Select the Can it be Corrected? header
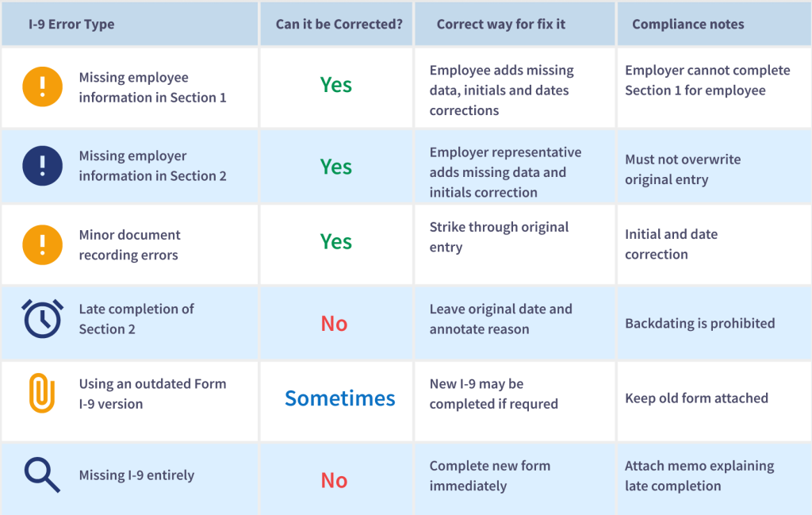This screenshot has height=515, width=812. tap(339, 25)
